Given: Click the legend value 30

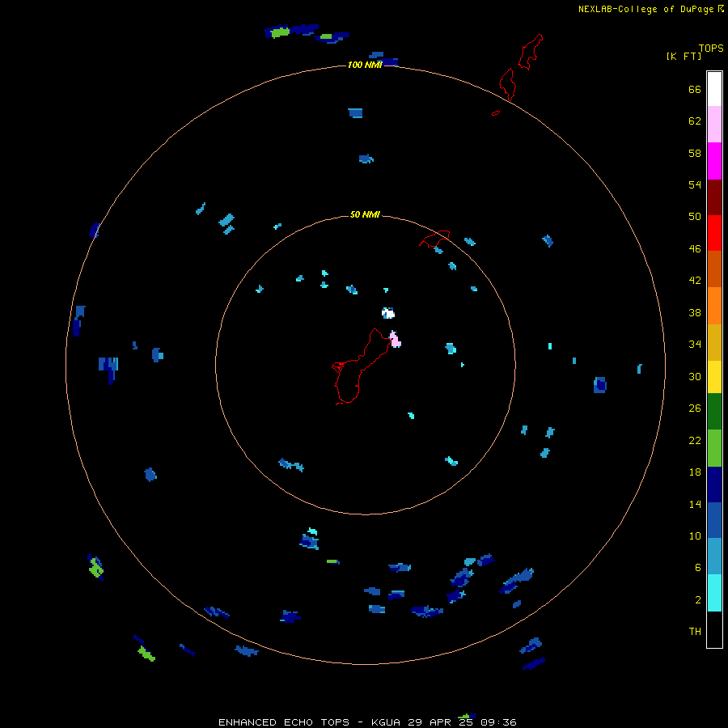Looking at the screenshot, I should click(695, 376).
